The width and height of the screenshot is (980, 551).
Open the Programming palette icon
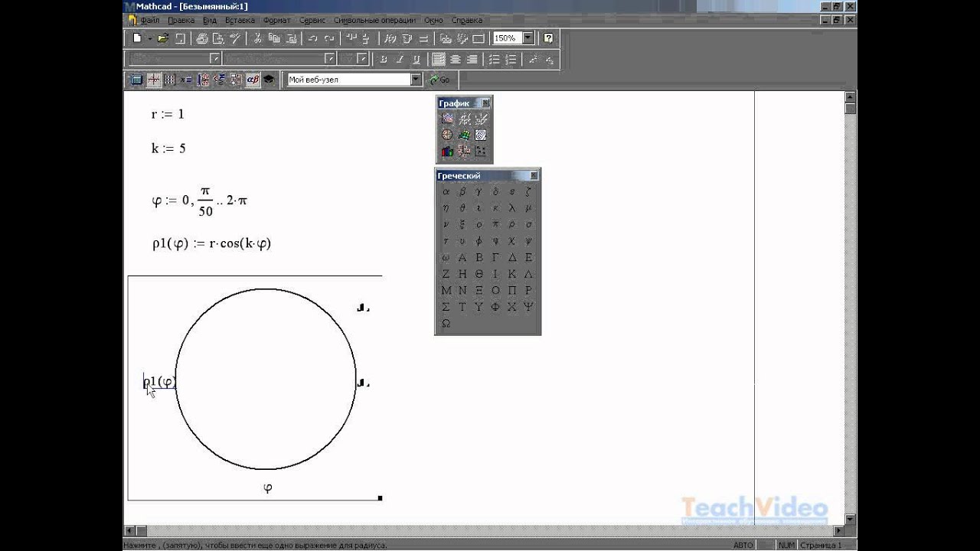tap(236, 80)
